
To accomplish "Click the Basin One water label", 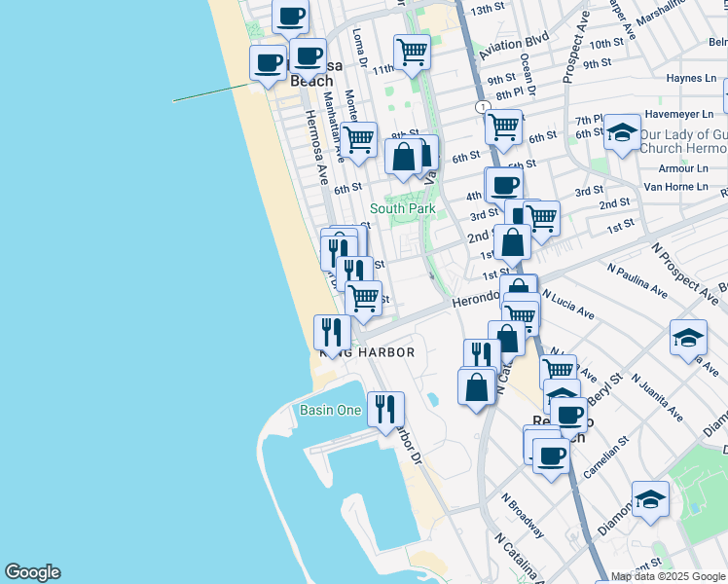I will tap(330, 411).
